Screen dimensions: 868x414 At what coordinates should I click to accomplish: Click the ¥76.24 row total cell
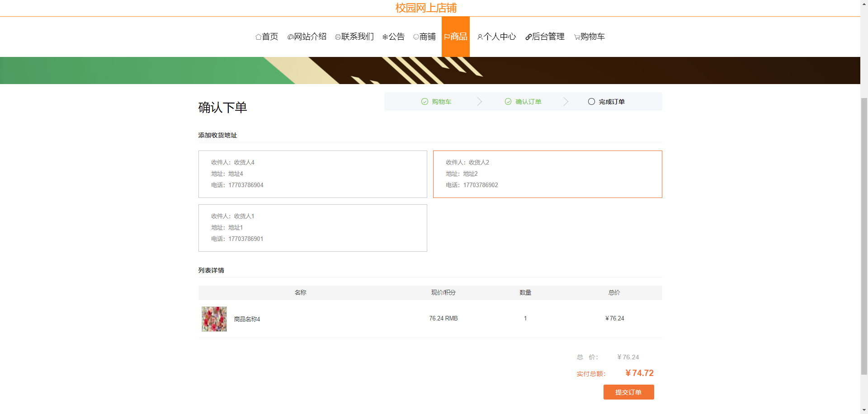point(615,319)
